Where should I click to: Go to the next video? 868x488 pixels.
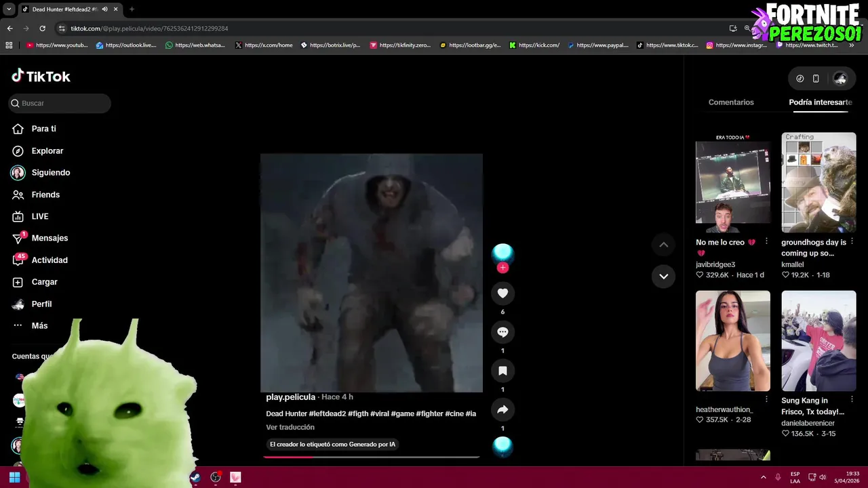(x=663, y=277)
